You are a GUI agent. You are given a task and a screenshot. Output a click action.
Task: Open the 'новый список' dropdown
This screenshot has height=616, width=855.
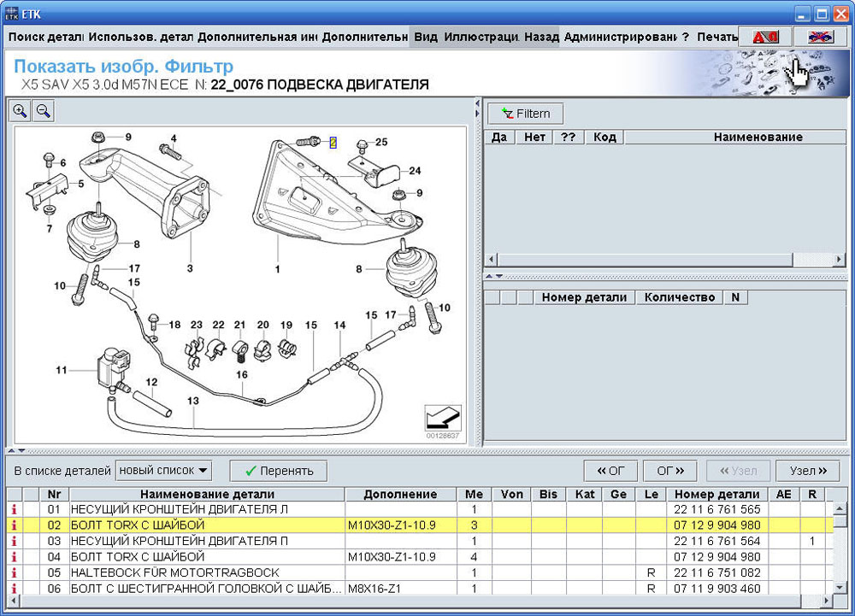point(164,470)
